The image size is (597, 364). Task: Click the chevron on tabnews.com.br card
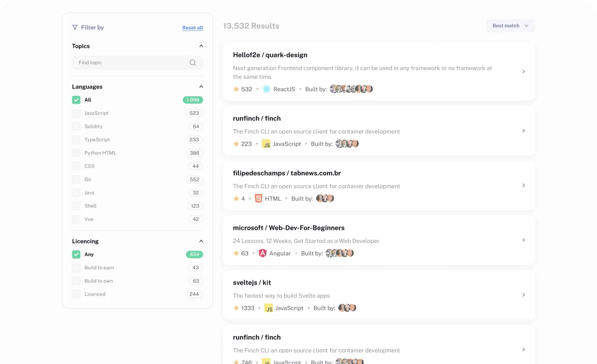tap(523, 185)
